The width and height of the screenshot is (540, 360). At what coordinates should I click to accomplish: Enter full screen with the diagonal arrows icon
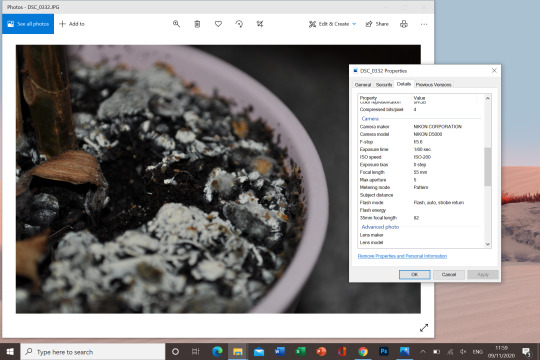click(x=424, y=328)
